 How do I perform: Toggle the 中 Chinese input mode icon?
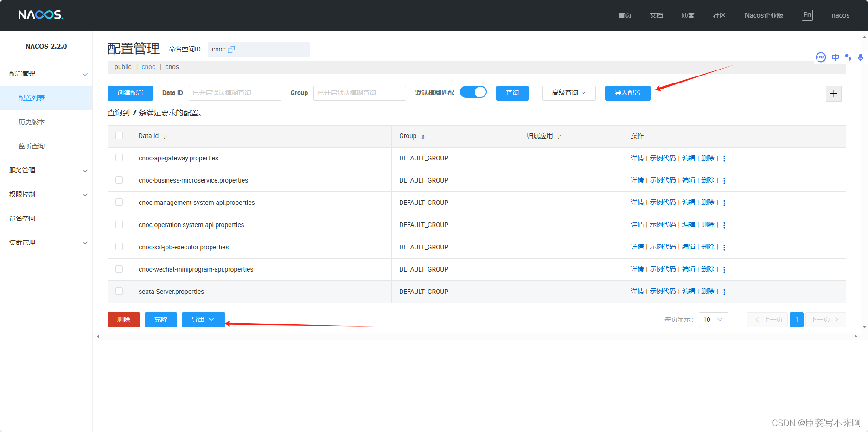tap(836, 57)
